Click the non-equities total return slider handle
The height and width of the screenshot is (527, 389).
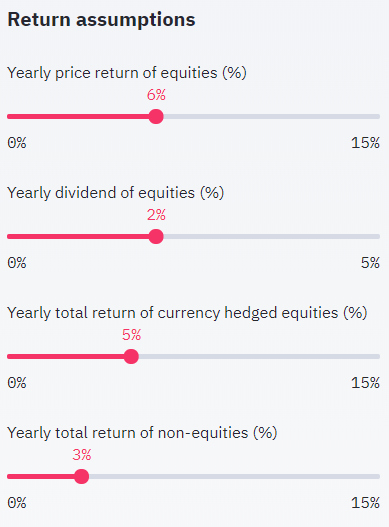81,476
